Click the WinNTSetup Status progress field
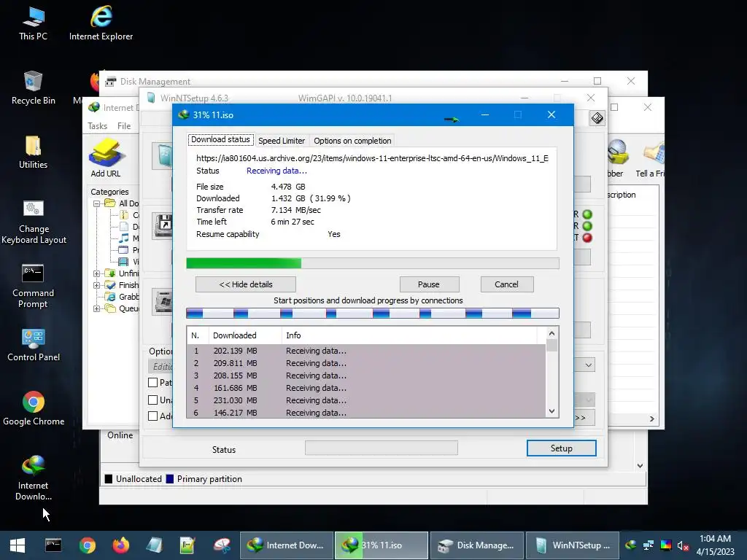Screen dimensions: 747x560 [381, 448]
